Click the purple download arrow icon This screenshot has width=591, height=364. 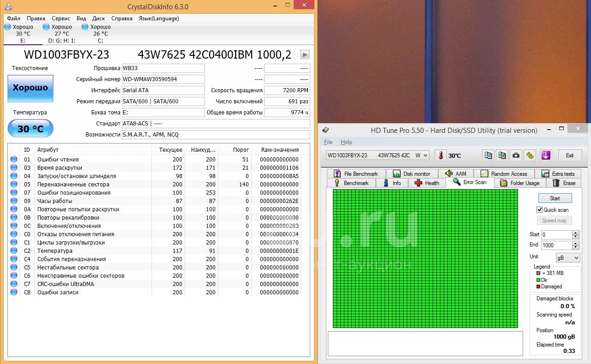(546, 155)
